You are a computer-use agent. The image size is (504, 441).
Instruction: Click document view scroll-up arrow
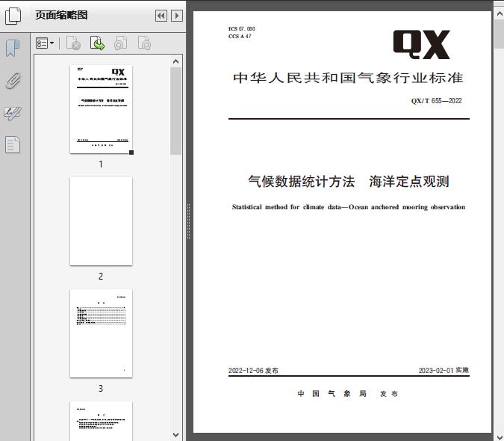[x=500, y=14]
